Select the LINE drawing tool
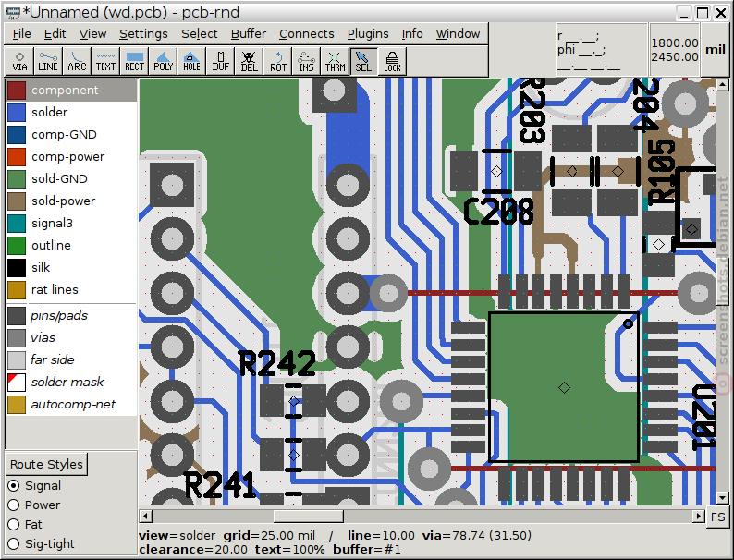The width and height of the screenshot is (734, 560). coord(48,61)
